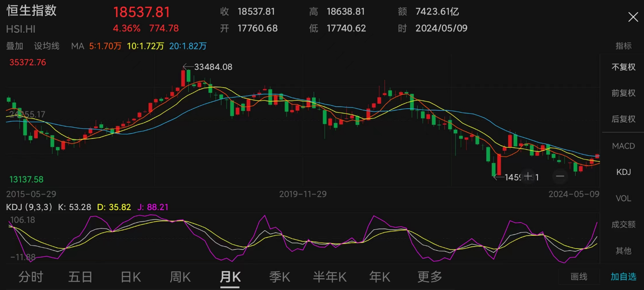This screenshot has width=644, height=290.
Task: Click the 13137.58 lower axis price
Action: click(26, 180)
